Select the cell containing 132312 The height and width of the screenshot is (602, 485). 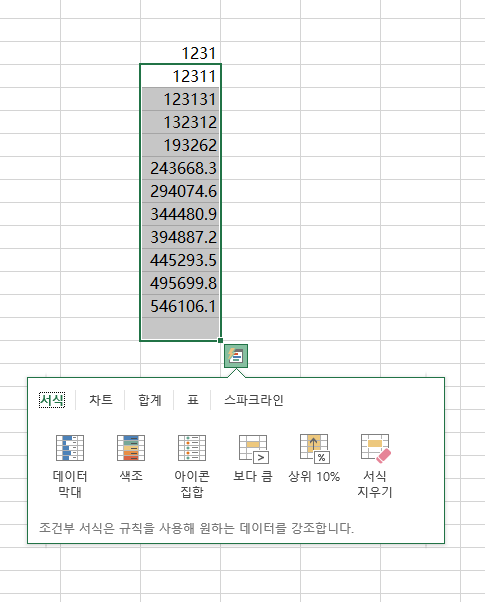(x=180, y=122)
